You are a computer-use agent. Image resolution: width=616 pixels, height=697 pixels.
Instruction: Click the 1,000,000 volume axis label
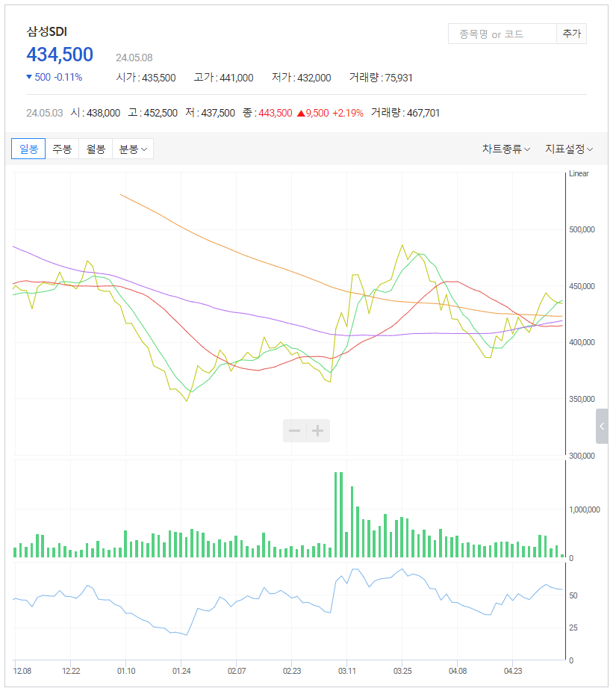click(x=585, y=509)
